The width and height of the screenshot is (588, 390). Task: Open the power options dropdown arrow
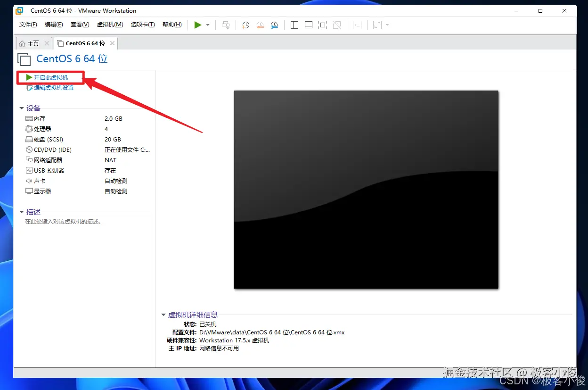208,25
